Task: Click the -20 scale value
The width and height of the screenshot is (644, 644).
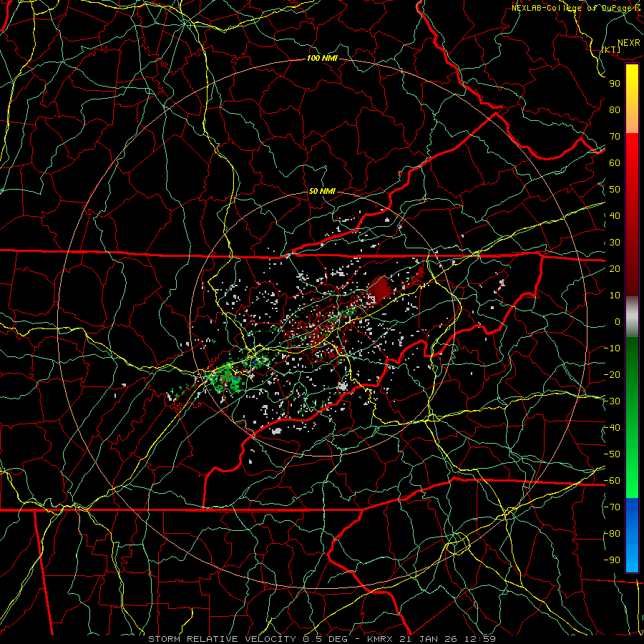Action: 612,374
